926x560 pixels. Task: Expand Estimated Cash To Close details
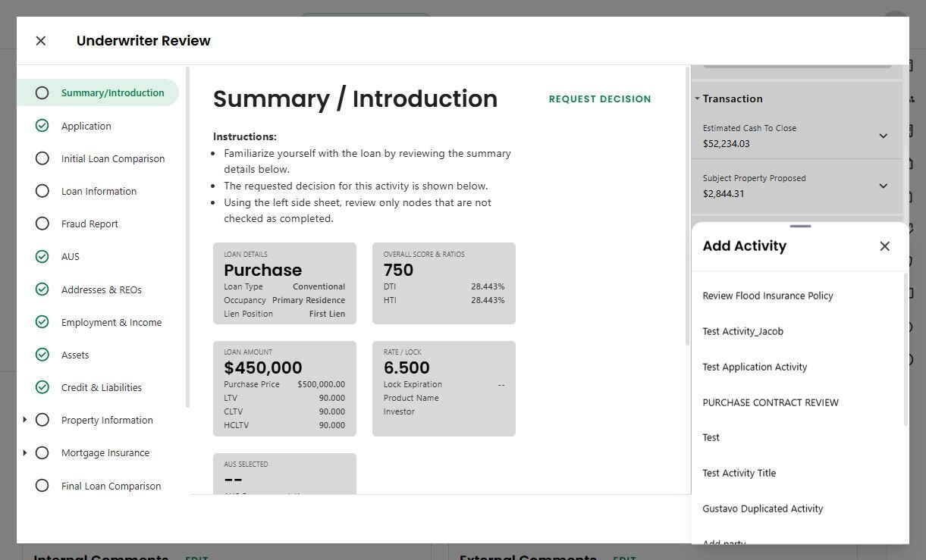coord(883,136)
